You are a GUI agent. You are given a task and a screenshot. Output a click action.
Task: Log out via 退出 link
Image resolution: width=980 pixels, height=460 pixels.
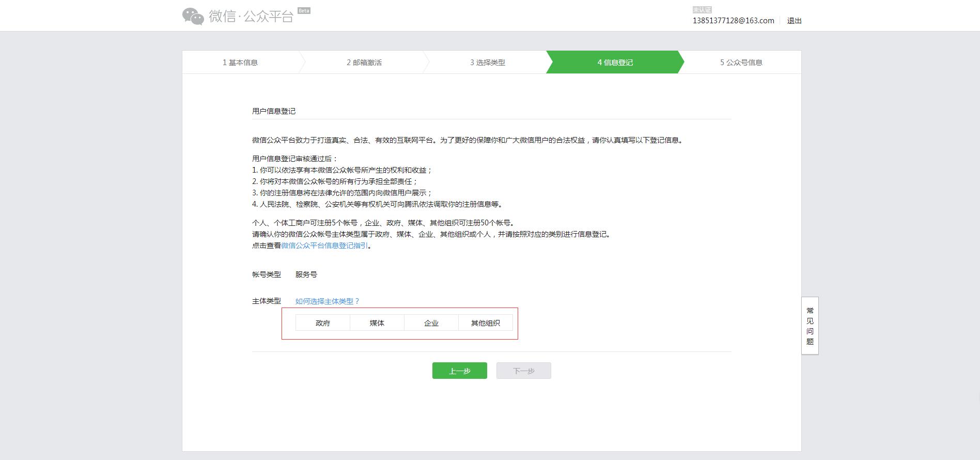coord(794,21)
